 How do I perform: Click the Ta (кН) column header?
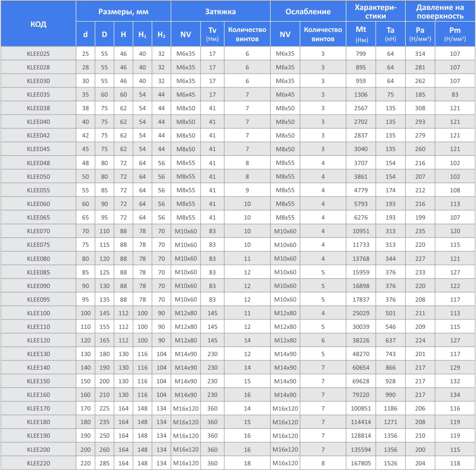click(x=390, y=34)
